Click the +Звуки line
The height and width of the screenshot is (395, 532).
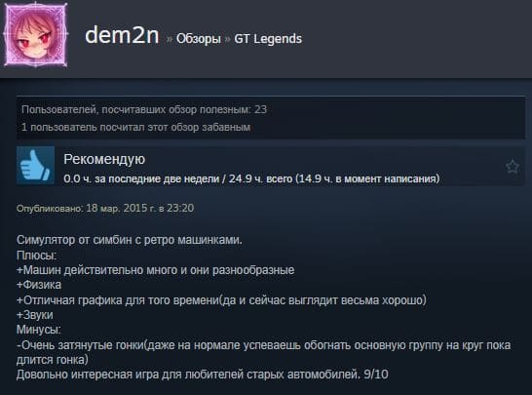point(35,315)
